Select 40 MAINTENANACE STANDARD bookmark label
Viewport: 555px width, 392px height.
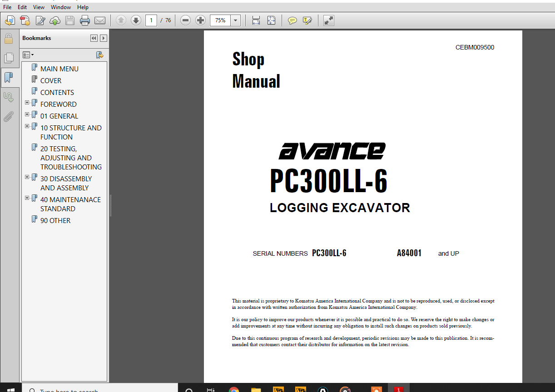[x=70, y=204]
